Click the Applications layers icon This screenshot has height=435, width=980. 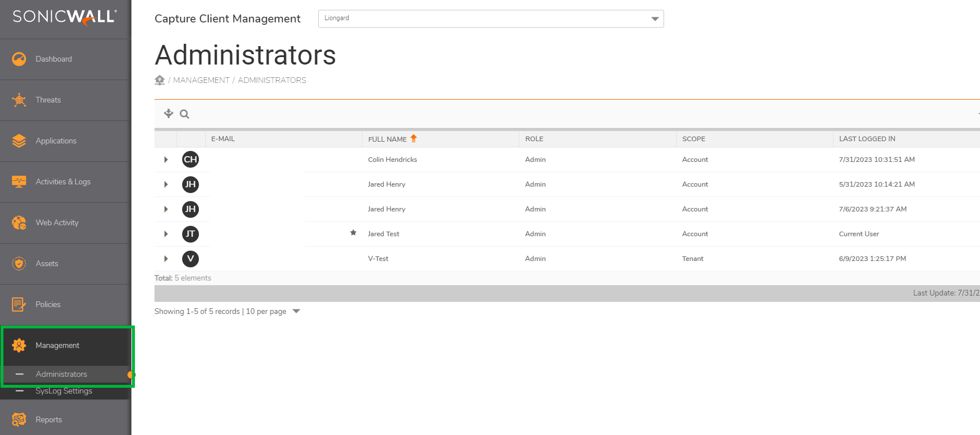tap(19, 141)
